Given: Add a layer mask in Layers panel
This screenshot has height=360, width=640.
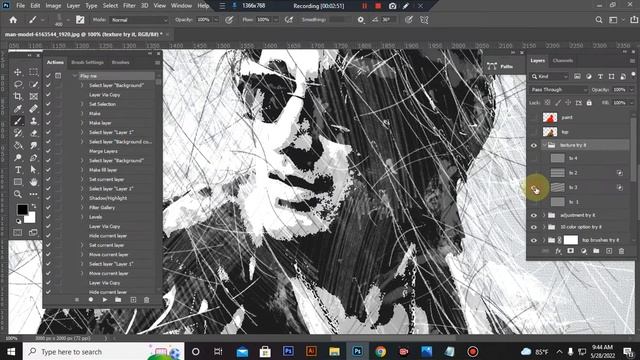Looking at the screenshot, I should click(571, 251).
